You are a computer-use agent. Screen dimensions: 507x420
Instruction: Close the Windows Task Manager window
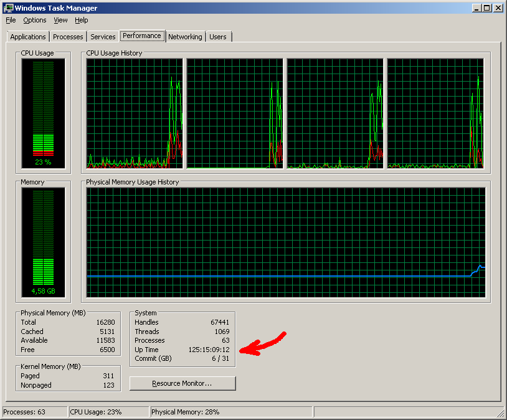tap(498, 8)
